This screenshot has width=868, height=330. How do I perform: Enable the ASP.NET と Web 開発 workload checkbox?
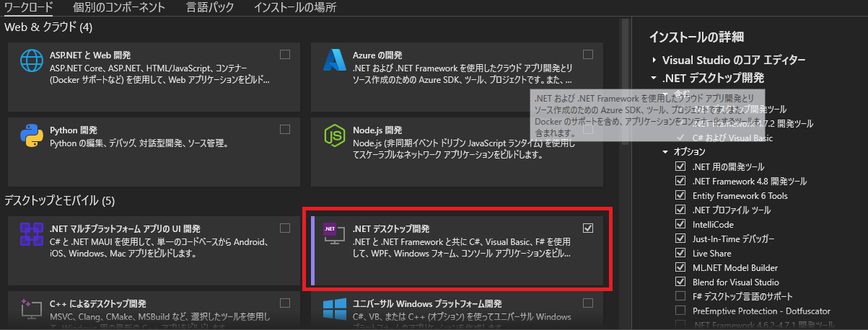click(x=285, y=54)
